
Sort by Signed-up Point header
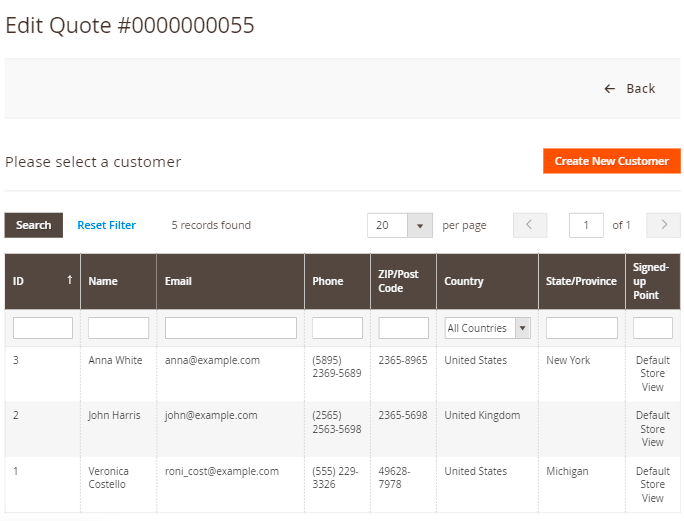[653, 281]
